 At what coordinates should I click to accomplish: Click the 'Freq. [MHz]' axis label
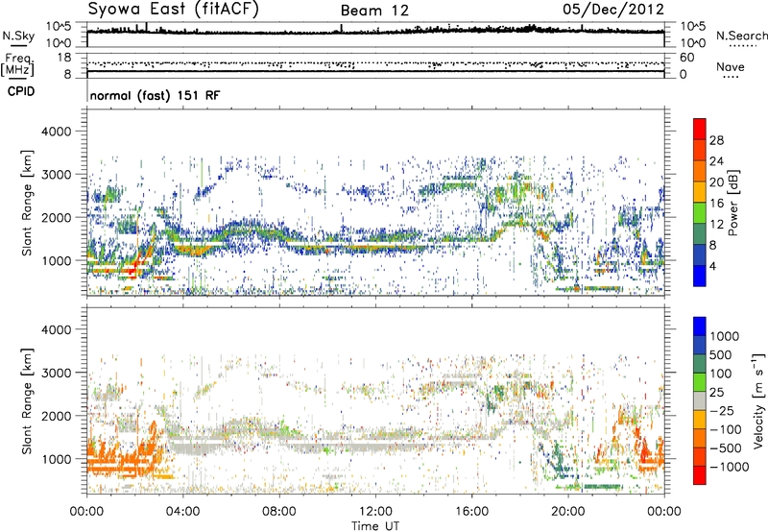coord(17,65)
